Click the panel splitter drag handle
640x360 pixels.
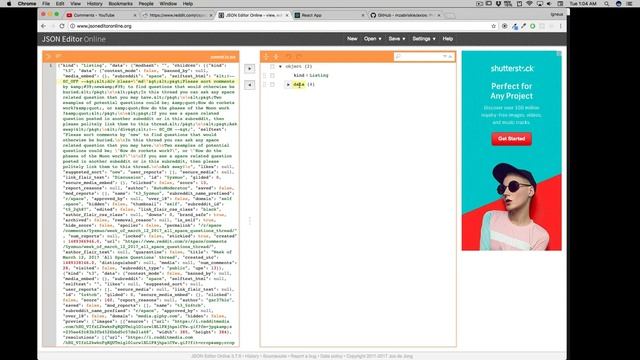pyautogui.click(x=250, y=221)
